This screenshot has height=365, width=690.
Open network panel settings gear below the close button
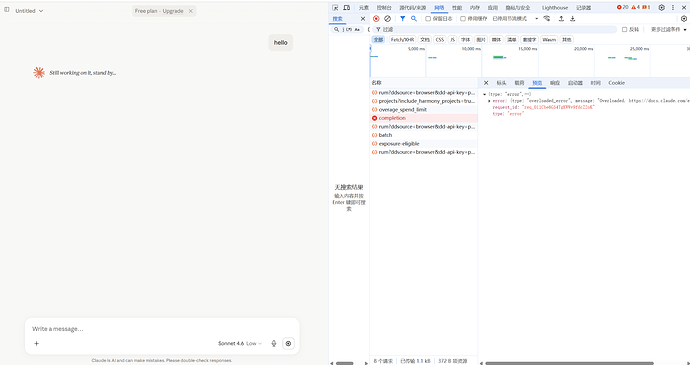[x=684, y=18]
